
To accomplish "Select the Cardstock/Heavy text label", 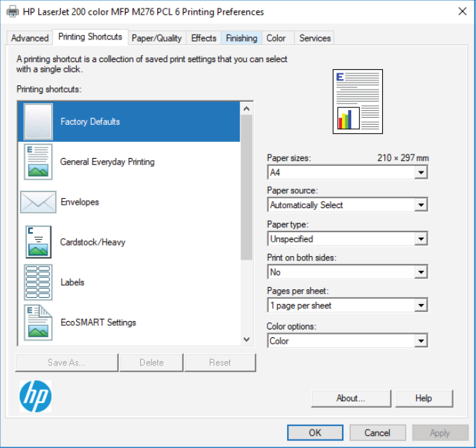I will pyautogui.click(x=92, y=242).
